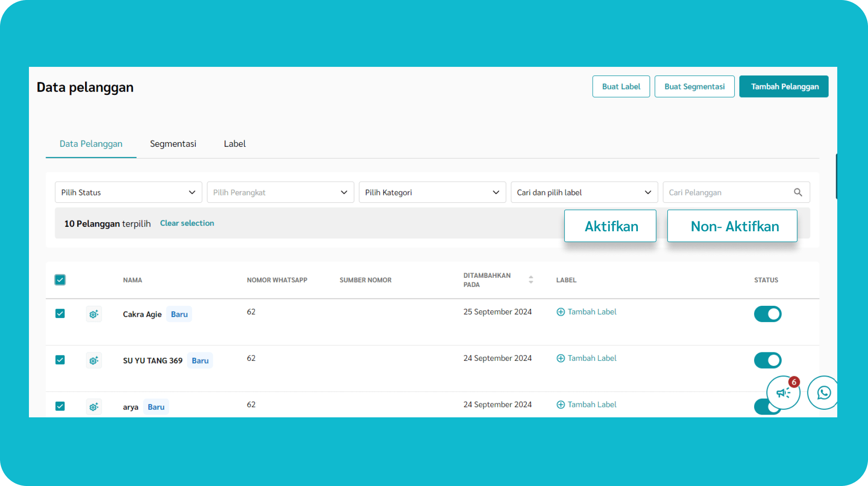
Task: Switch to the Segmentasi tab
Action: point(173,144)
